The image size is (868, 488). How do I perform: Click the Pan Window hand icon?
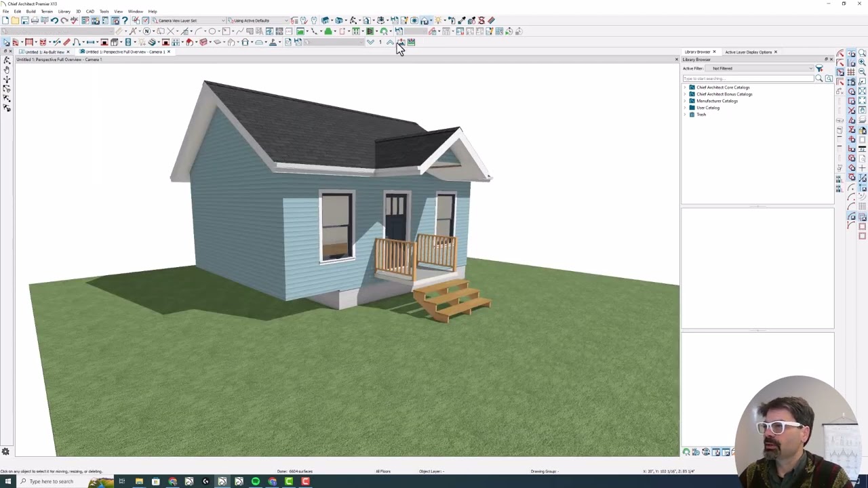862,110
